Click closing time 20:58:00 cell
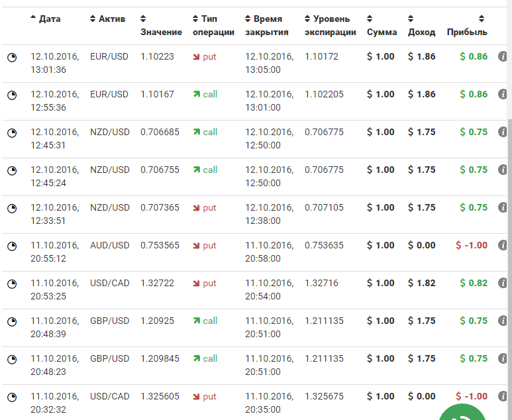The image size is (512, 420). click(270, 252)
